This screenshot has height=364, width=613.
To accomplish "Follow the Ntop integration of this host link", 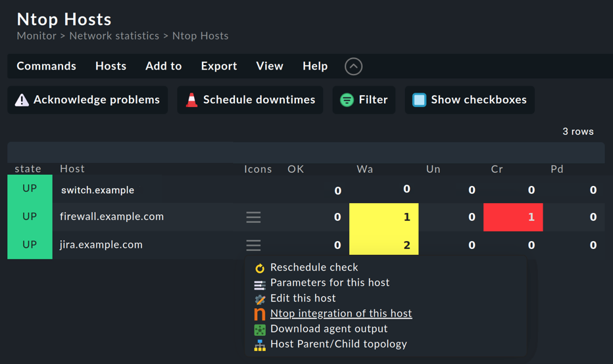I will 341,313.
